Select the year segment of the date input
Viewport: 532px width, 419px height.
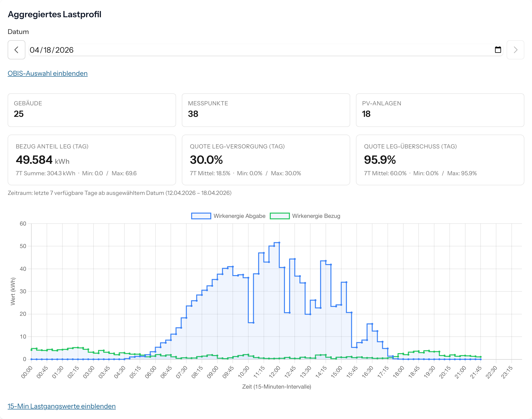(x=64, y=50)
